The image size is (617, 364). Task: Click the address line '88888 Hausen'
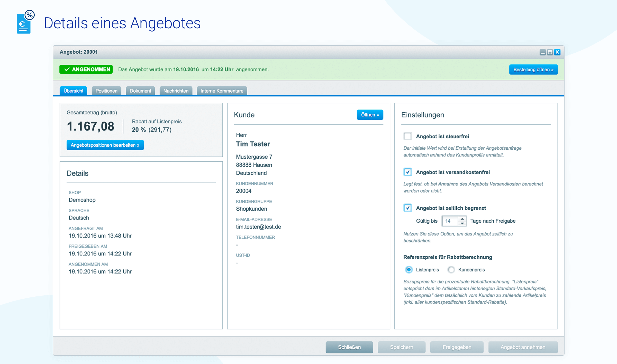click(254, 165)
